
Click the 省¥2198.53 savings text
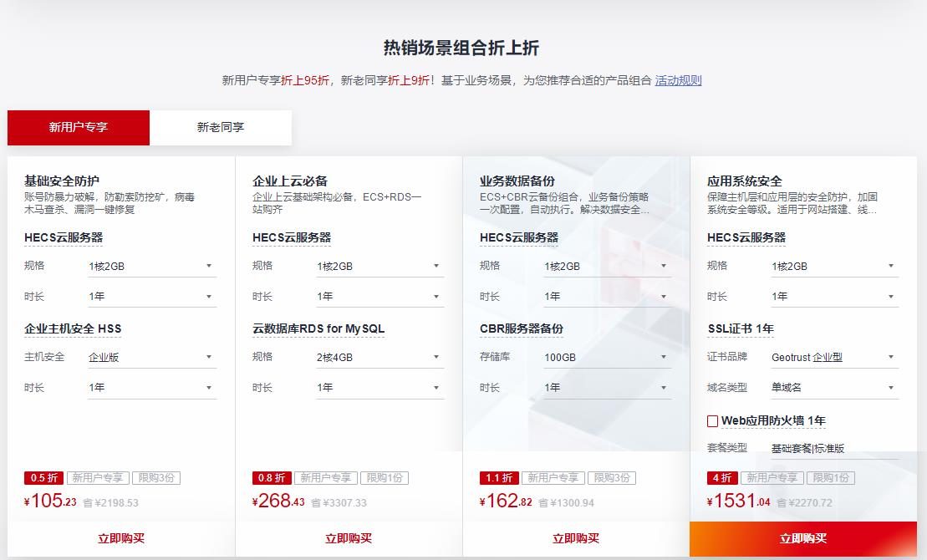point(110,503)
